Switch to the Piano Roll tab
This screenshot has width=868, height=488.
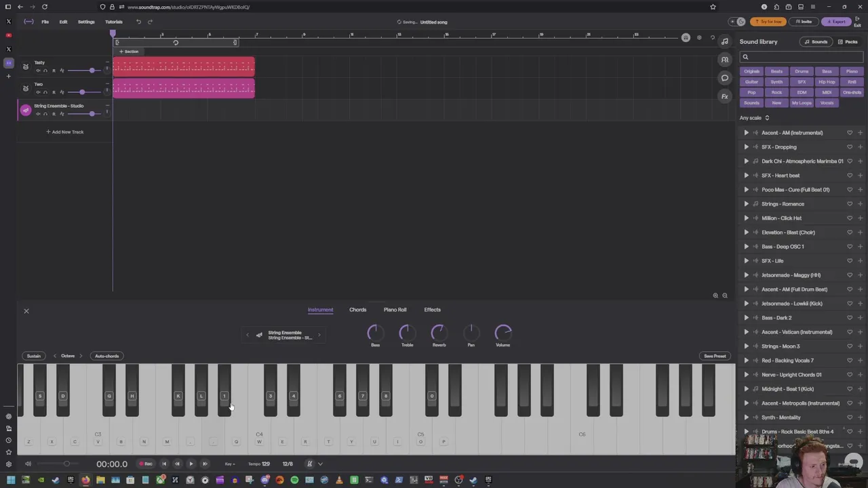pyautogui.click(x=395, y=310)
